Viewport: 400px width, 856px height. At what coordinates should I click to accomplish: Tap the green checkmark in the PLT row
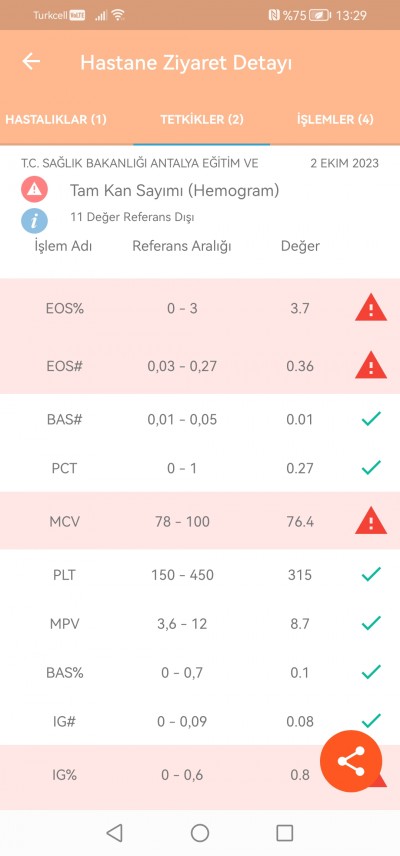(371, 574)
